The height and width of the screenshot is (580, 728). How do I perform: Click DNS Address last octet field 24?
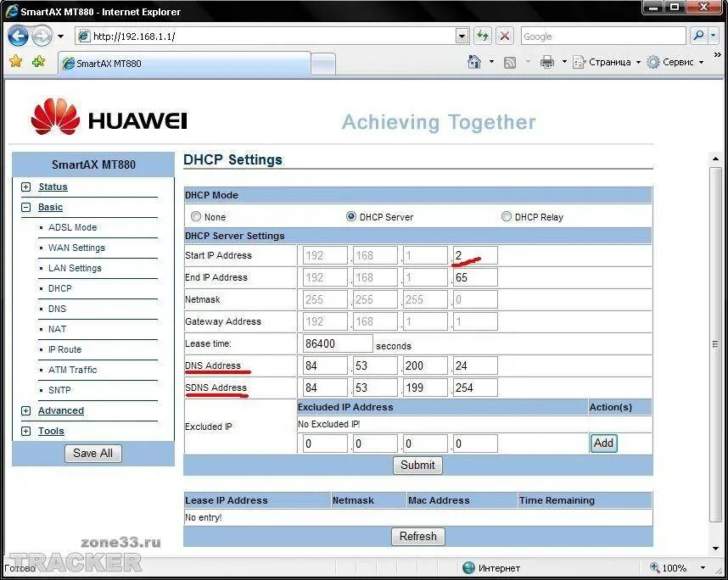475,365
